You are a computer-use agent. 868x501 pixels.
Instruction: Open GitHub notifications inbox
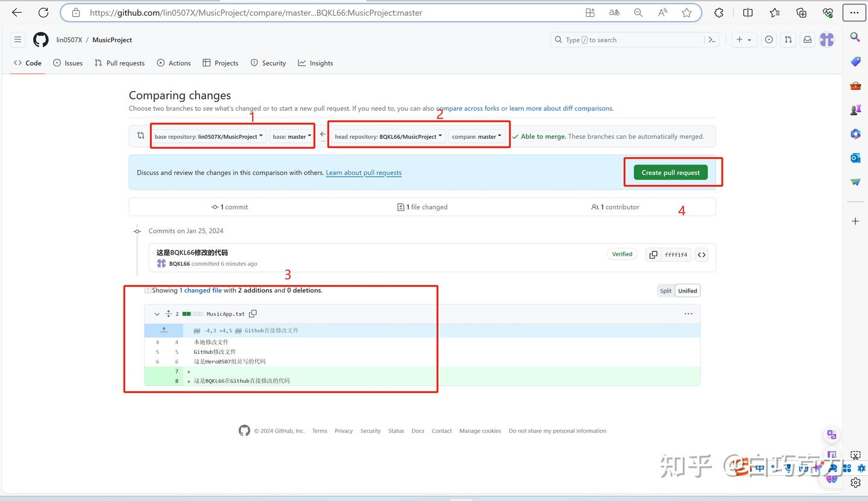click(807, 39)
